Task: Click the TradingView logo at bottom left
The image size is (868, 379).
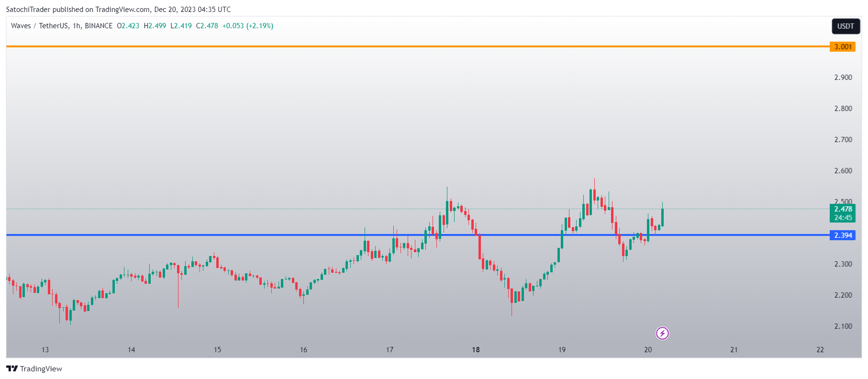Action: (x=34, y=368)
